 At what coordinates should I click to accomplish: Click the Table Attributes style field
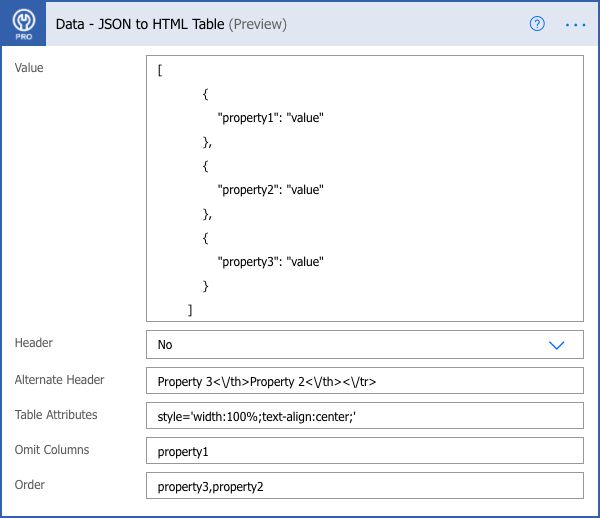click(x=364, y=416)
